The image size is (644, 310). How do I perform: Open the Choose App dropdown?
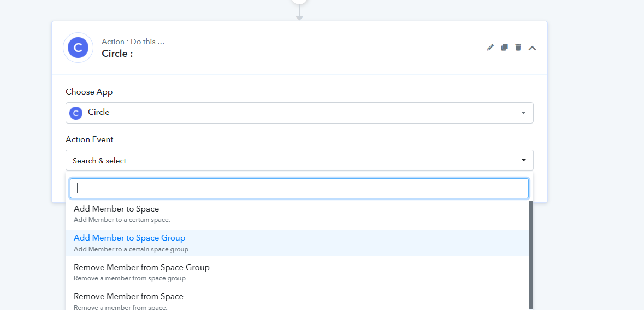[299, 113]
